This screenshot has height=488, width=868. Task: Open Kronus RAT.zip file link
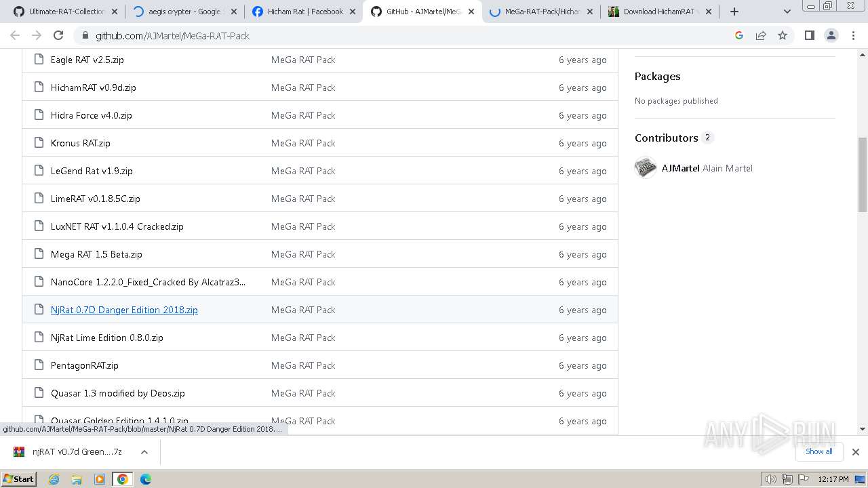[x=80, y=143]
